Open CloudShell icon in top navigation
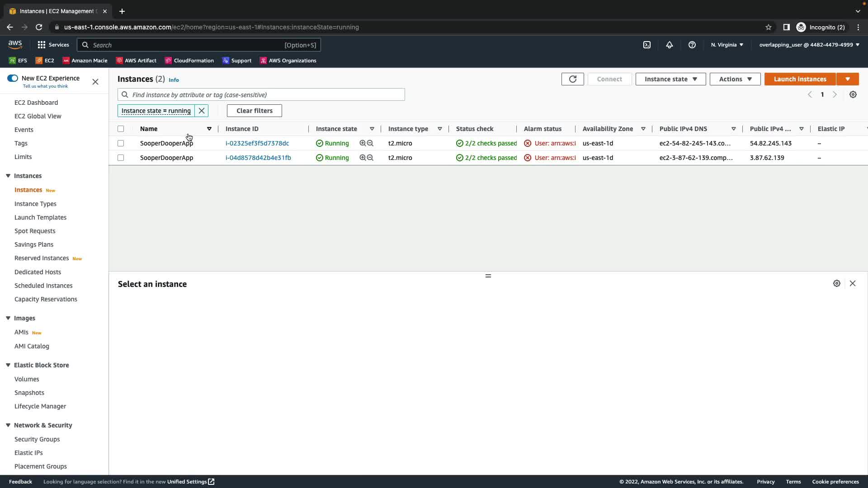The height and width of the screenshot is (488, 868). (x=647, y=45)
